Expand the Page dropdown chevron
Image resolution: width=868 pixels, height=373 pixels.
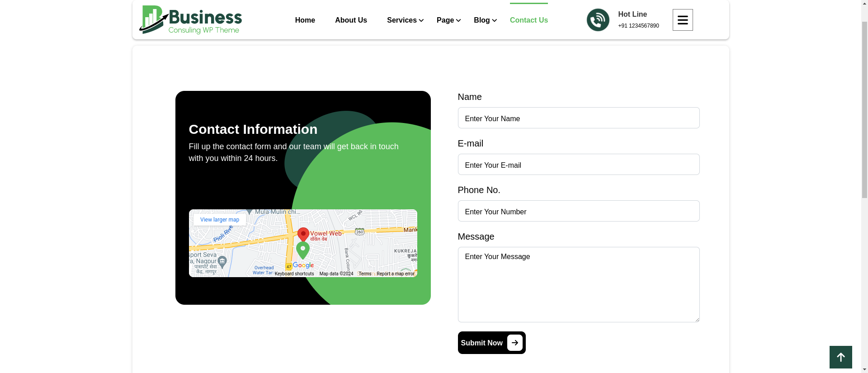point(458,20)
